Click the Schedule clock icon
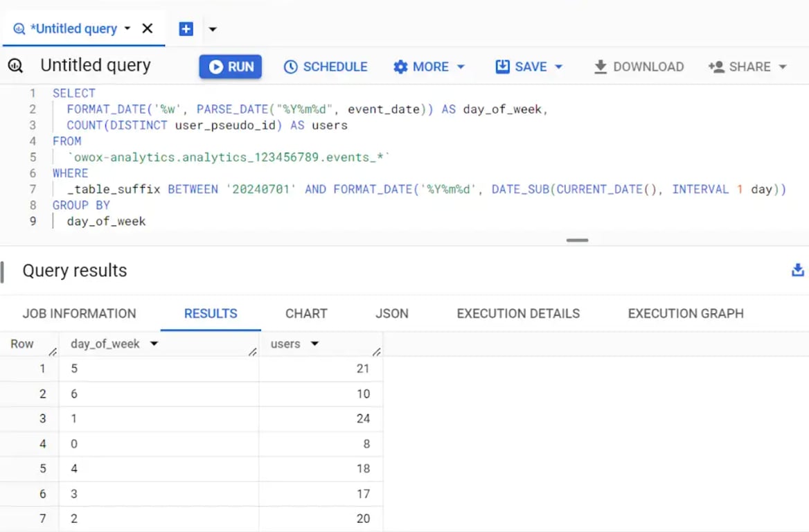This screenshot has height=532, width=809. tap(290, 66)
